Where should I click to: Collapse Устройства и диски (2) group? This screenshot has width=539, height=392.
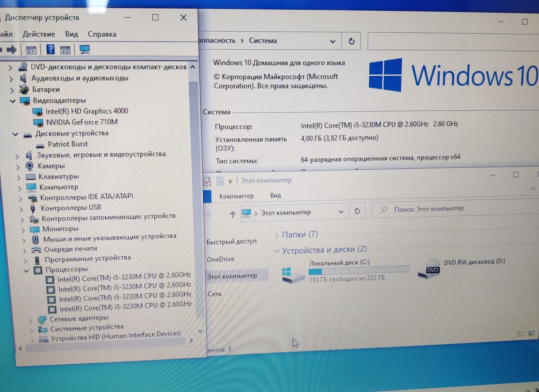[276, 251]
